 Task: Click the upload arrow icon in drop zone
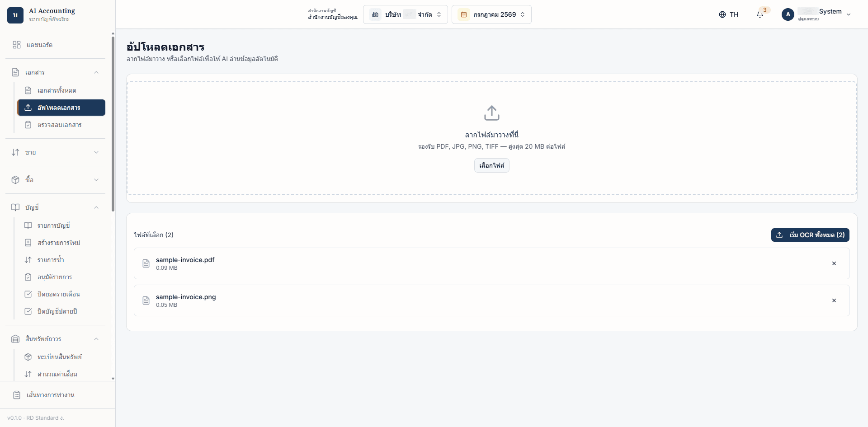492,113
